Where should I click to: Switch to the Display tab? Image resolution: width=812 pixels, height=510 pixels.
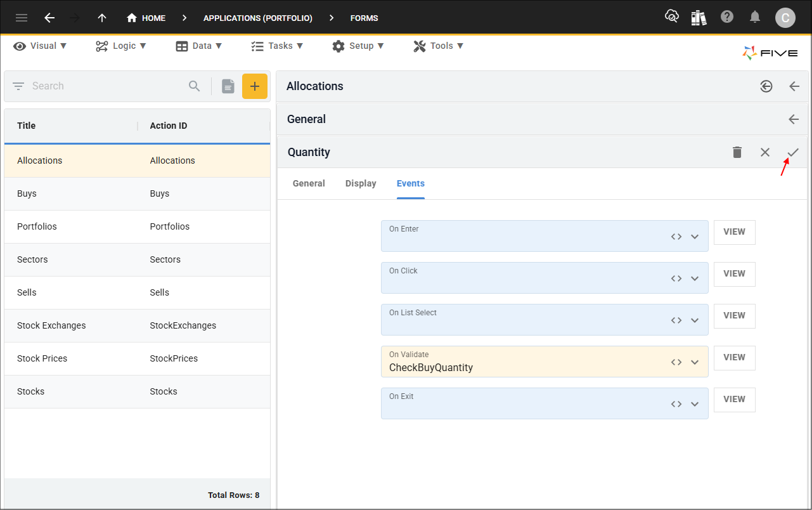click(361, 183)
